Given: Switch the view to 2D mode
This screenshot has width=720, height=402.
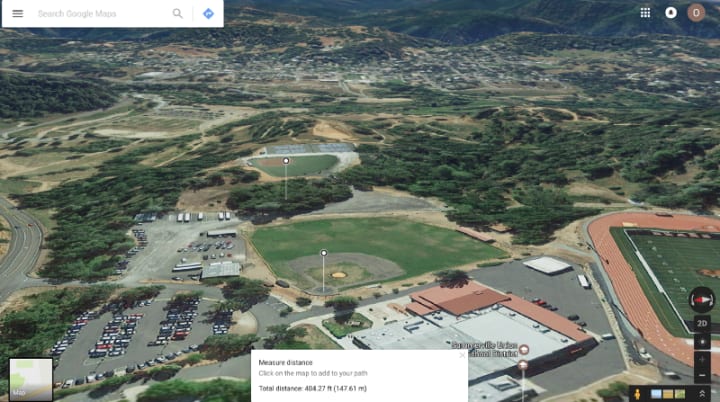Looking at the screenshot, I should pyautogui.click(x=702, y=323).
